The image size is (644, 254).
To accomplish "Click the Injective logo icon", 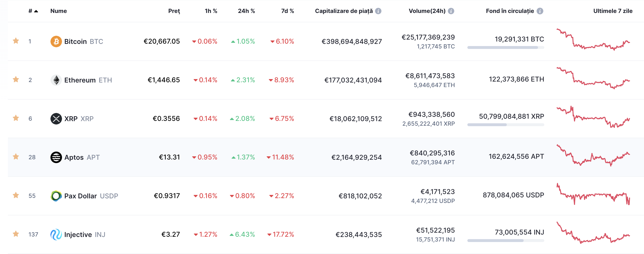I will [56, 235].
